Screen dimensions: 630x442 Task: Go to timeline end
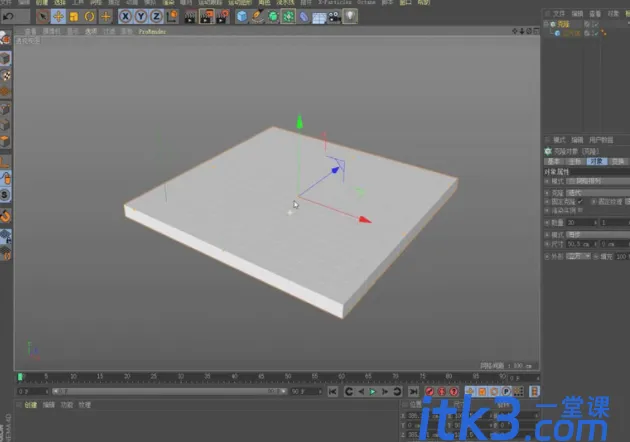(413, 391)
